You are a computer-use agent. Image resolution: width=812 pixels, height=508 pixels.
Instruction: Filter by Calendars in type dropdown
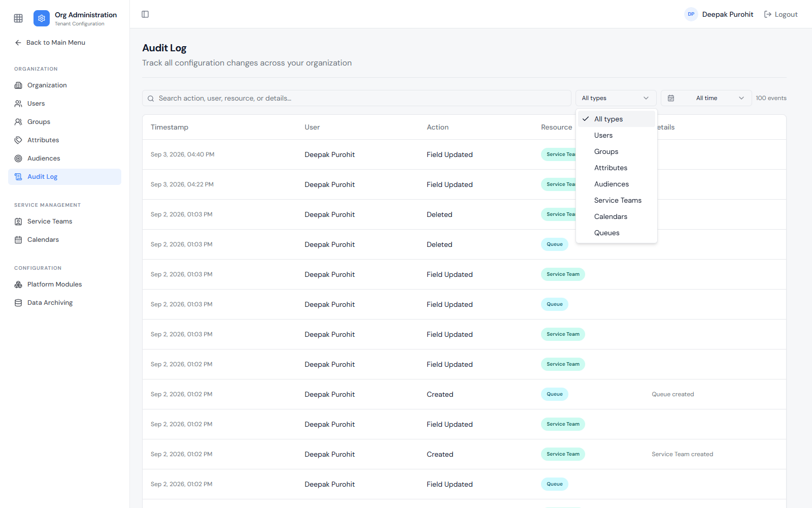click(x=617, y=216)
